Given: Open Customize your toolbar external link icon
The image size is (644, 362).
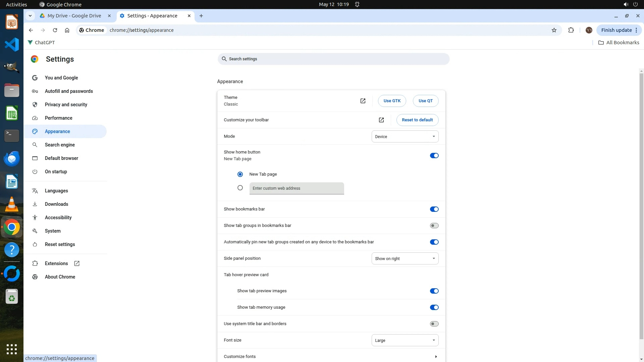Looking at the screenshot, I should [381, 120].
